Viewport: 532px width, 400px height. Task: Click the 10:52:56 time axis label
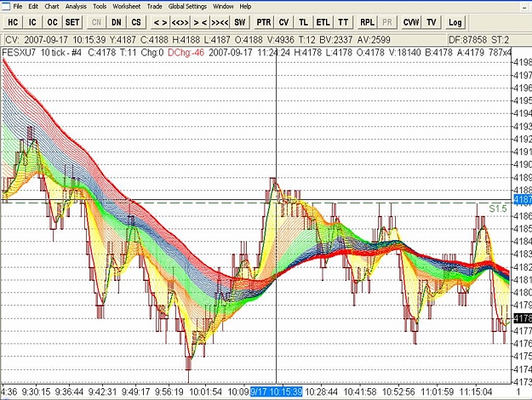(398, 391)
